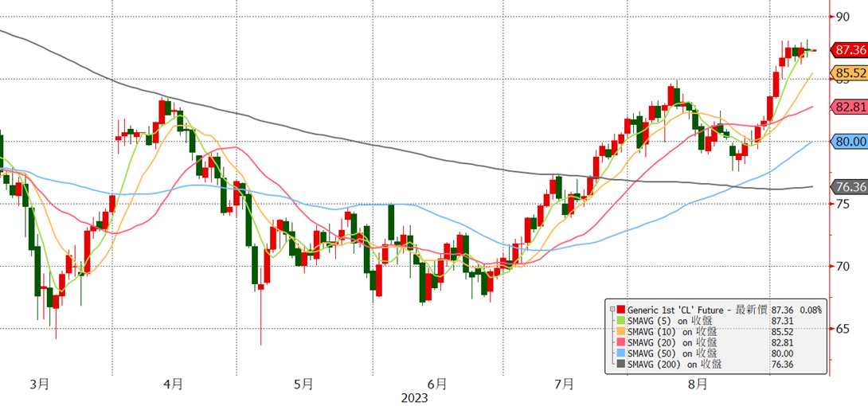Click the 90 price axis label
The image size is (868, 406).
[x=843, y=17]
